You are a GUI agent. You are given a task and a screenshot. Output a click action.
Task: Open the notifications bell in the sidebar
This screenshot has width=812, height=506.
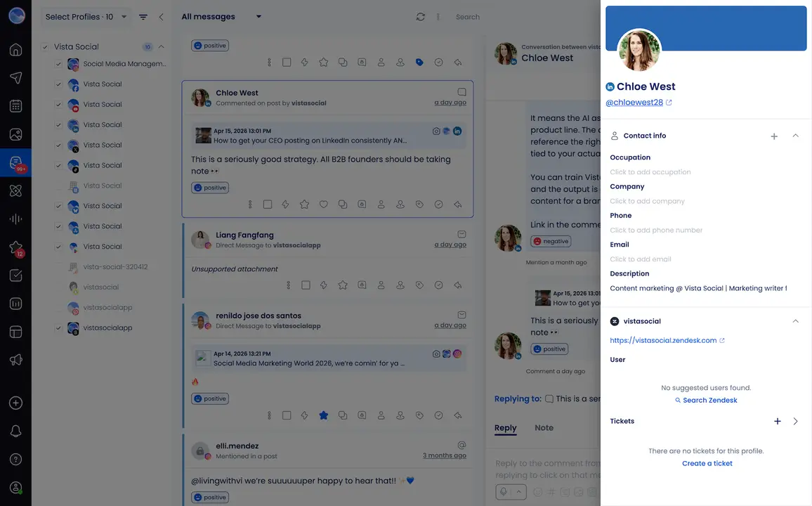tap(15, 431)
